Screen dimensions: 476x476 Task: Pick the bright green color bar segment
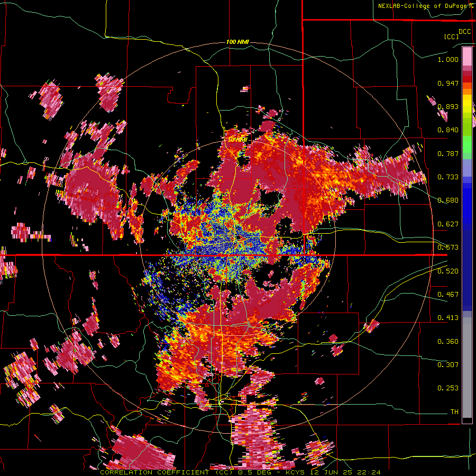(x=467, y=145)
